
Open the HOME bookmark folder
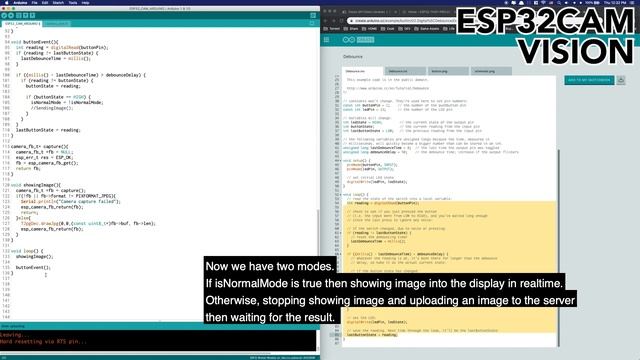click(370, 29)
